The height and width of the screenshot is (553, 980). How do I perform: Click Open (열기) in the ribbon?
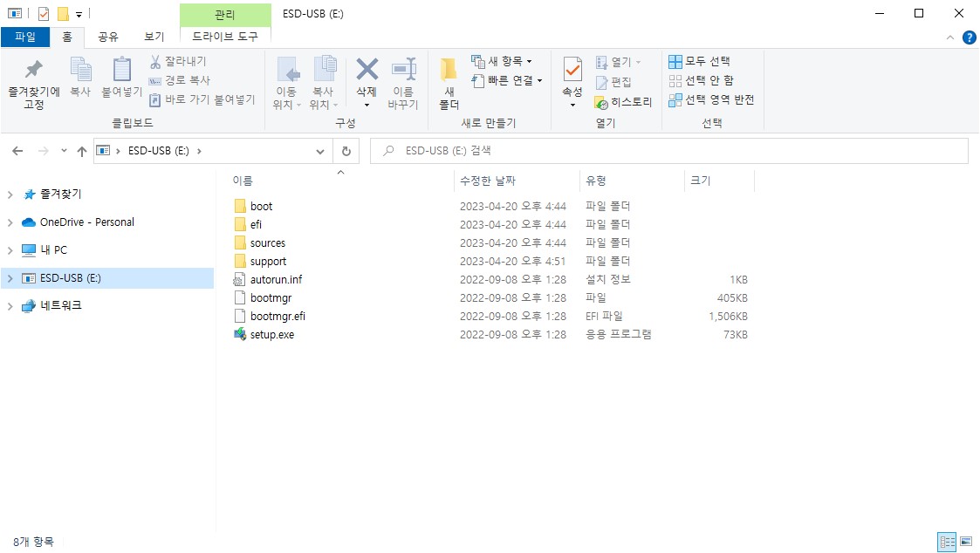click(618, 62)
